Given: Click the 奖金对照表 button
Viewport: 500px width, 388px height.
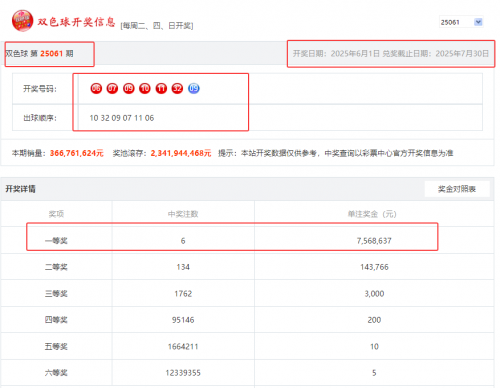Looking at the screenshot, I should click(x=457, y=189).
